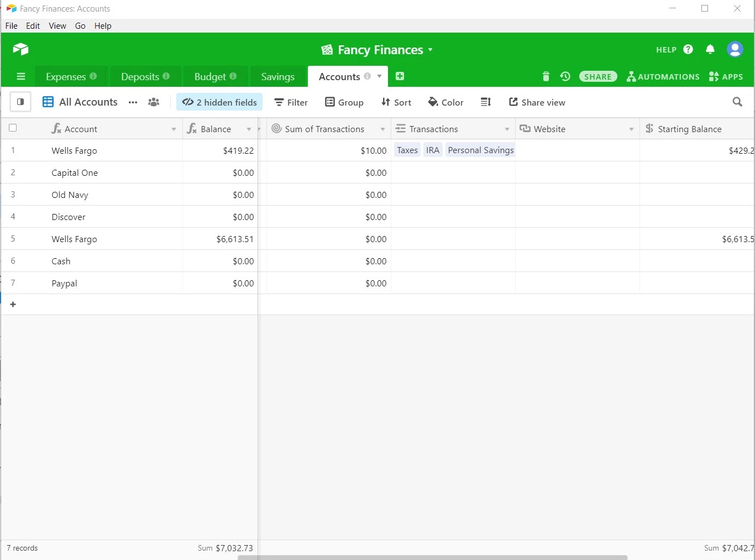
Task: Click the IRA linked record chip
Action: [x=433, y=150]
